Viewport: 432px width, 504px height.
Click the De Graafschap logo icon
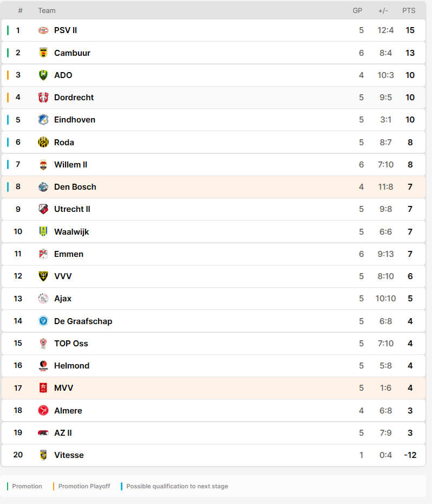pyautogui.click(x=43, y=321)
